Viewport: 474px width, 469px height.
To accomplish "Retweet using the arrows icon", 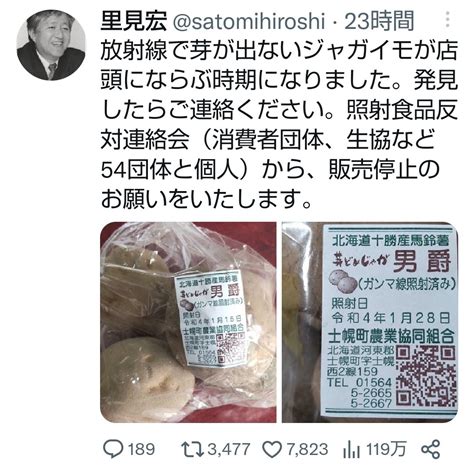I will (x=192, y=449).
